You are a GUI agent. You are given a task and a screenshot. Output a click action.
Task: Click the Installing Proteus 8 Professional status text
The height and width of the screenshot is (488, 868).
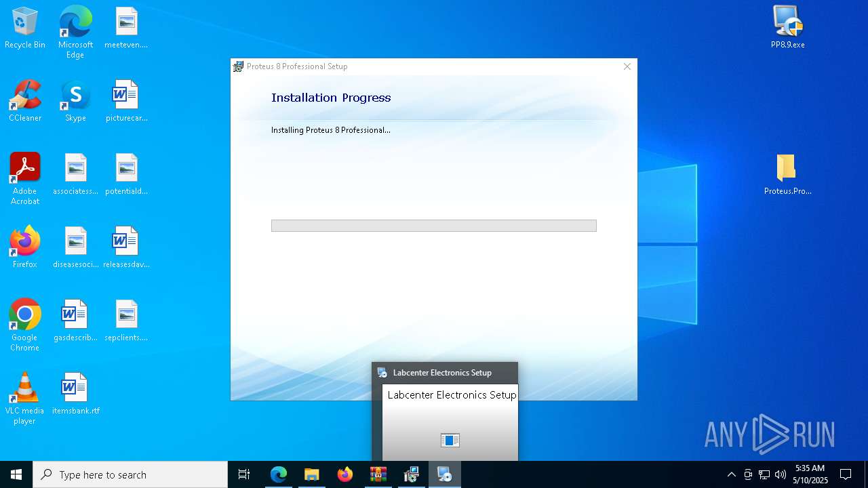click(331, 130)
